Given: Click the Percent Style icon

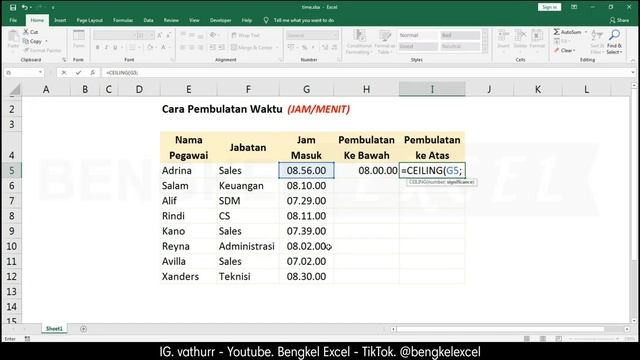Looking at the screenshot, I should [x=304, y=47].
